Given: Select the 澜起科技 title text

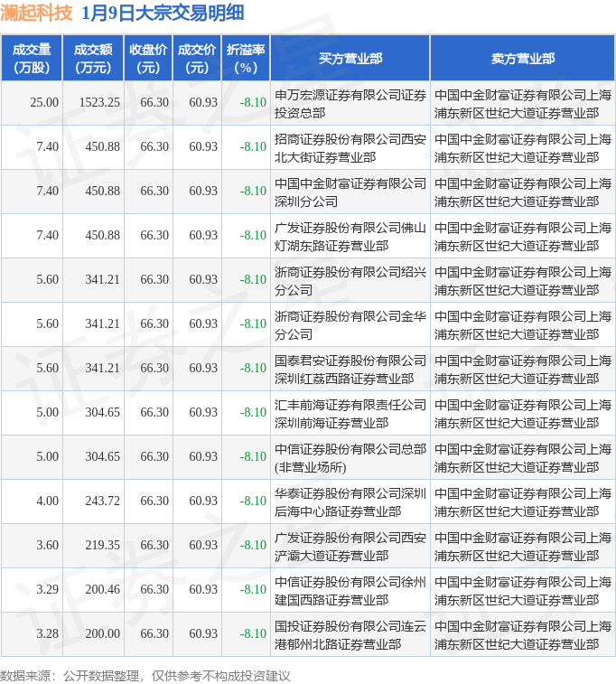Looking at the screenshot, I should (x=36, y=14).
